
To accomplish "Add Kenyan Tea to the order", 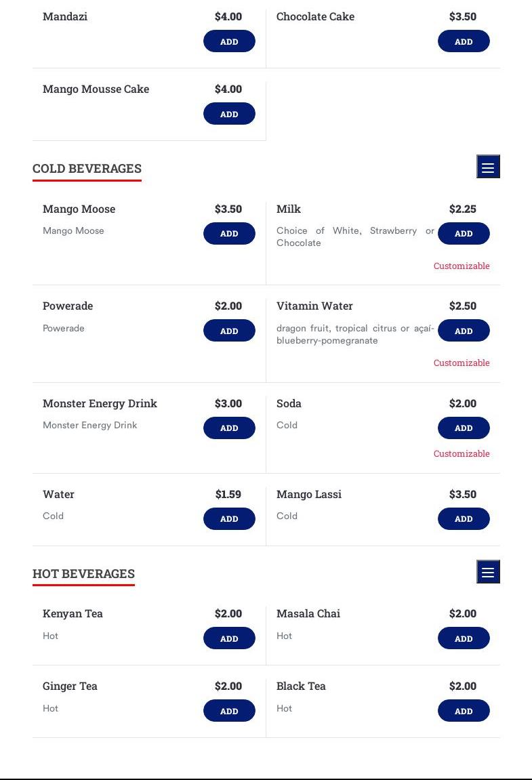I will point(229,638).
